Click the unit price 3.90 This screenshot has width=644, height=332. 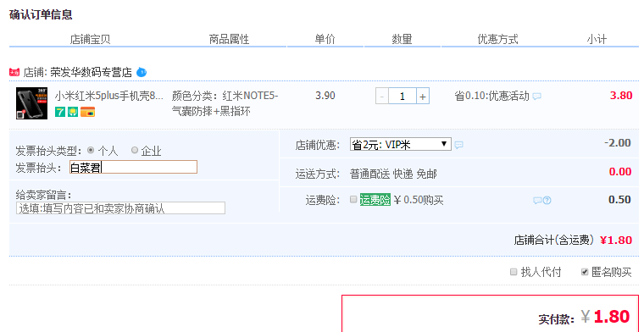pyautogui.click(x=325, y=96)
